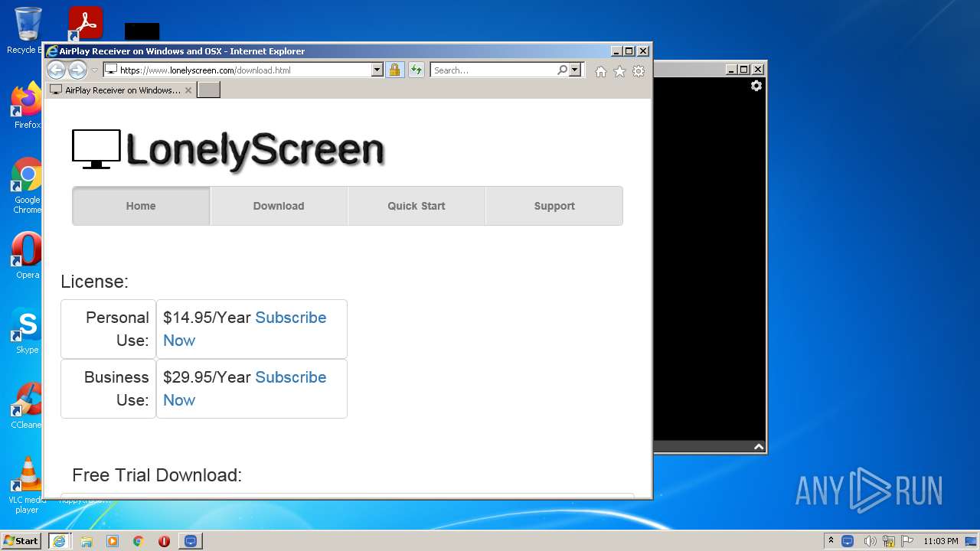Launch the Google Chrome desktop shortcut
The height and width of the screenshot is (551, 980).
28,185
